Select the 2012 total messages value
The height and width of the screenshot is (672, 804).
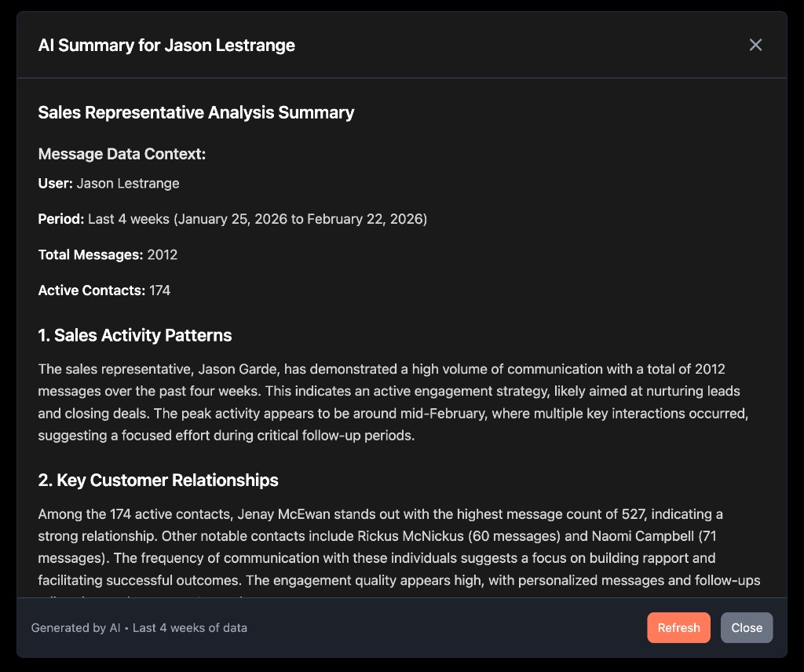(163, 255)
